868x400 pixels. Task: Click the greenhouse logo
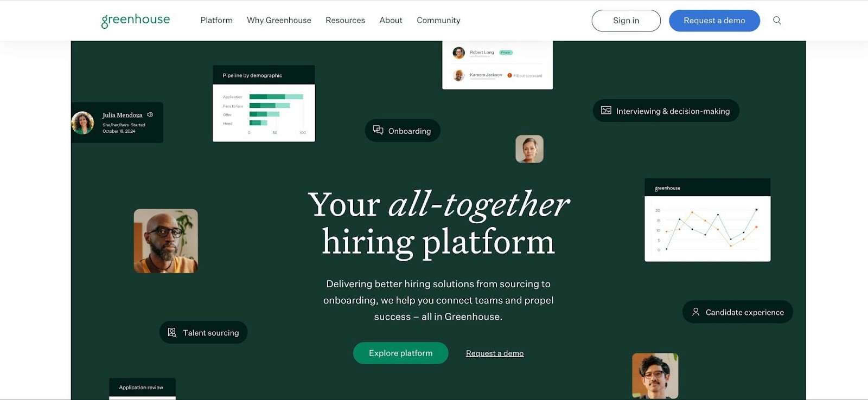(136, 20)
